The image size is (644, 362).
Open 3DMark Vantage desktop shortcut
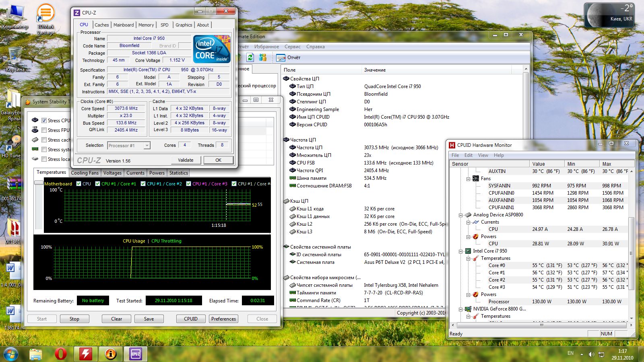(x=45, y=14)
